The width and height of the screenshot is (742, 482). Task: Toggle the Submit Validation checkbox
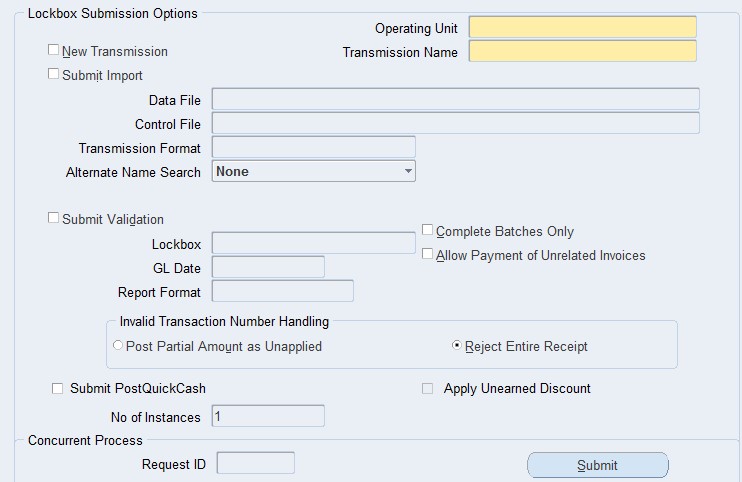click(54, 218)
